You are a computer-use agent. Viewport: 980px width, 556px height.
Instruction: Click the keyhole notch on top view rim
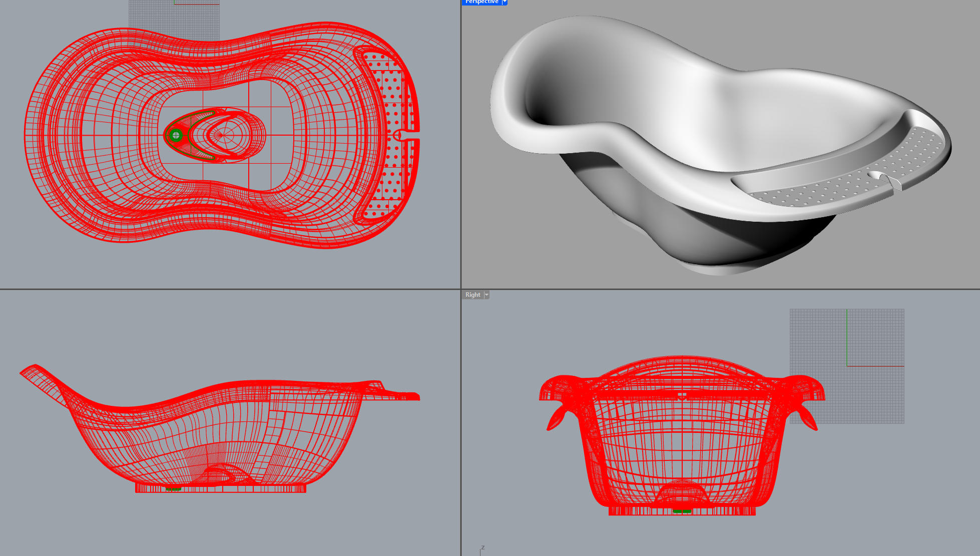(x=400, y=135)
